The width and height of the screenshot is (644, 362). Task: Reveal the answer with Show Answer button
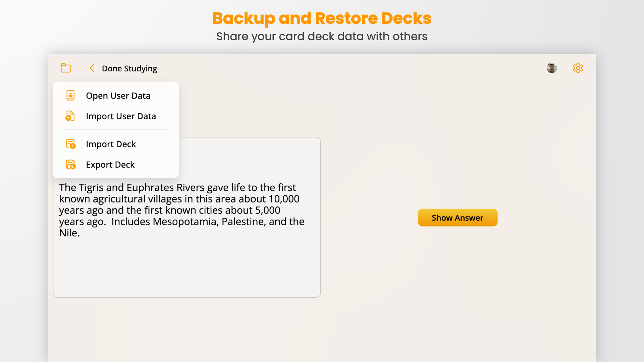click(457, 218)
